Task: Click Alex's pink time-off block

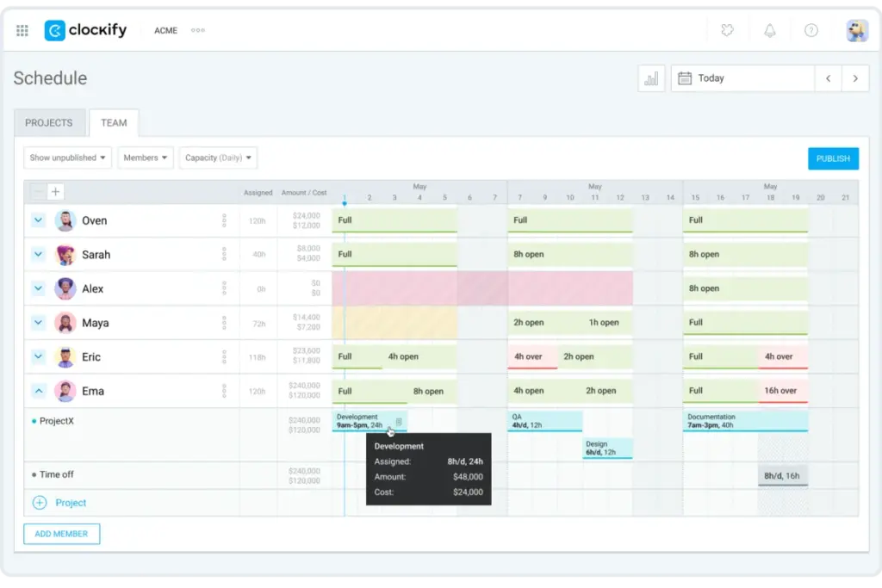Action: [x=482, y=288]
